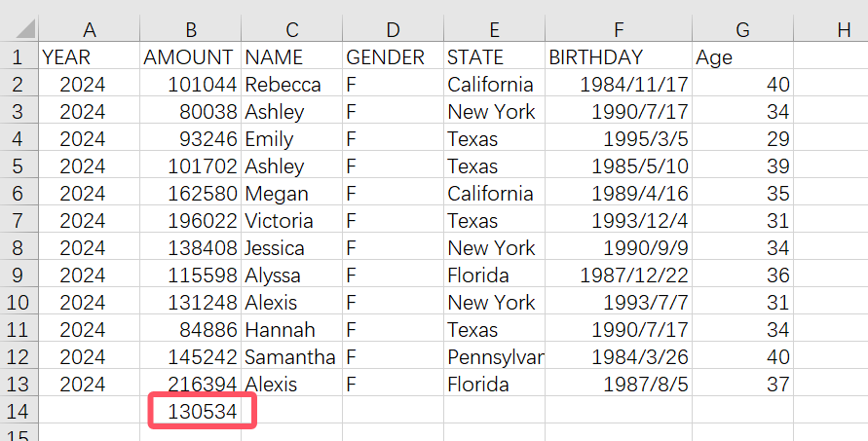Select the row 1 header
Screen dimensions: 868x441
click(18, 57)
